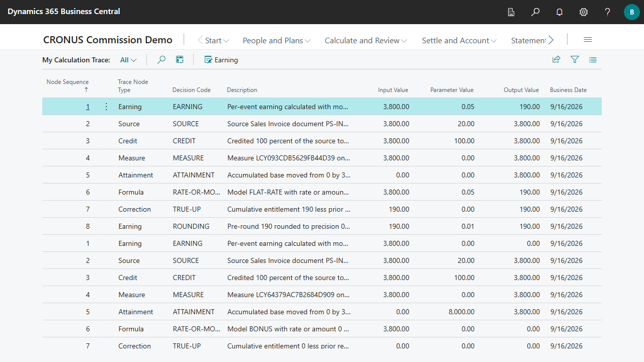Click the analyze mode icon next to search
The height and width of the screenshot is (362, 644).
tap(180, 60)
